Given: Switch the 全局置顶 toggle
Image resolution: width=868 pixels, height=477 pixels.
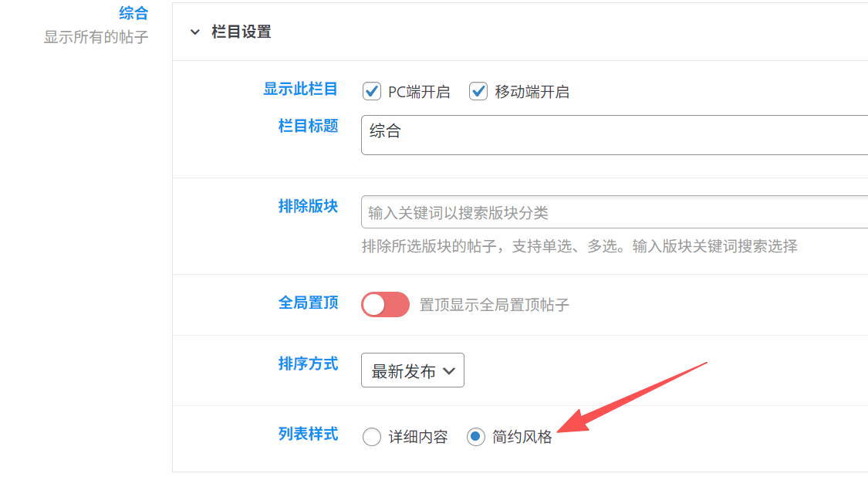Looking at the screenshot, I should point(385,304).
